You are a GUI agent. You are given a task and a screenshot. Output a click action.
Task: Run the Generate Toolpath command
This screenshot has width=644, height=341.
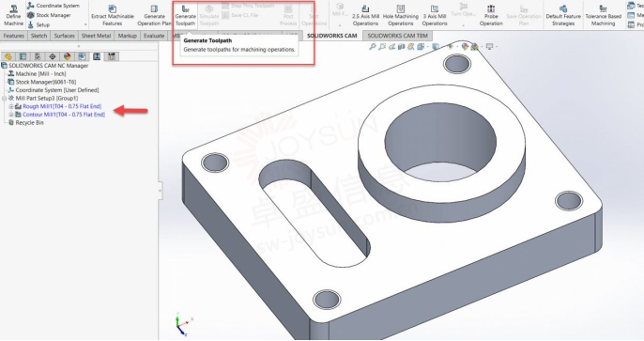click(185, 15)
